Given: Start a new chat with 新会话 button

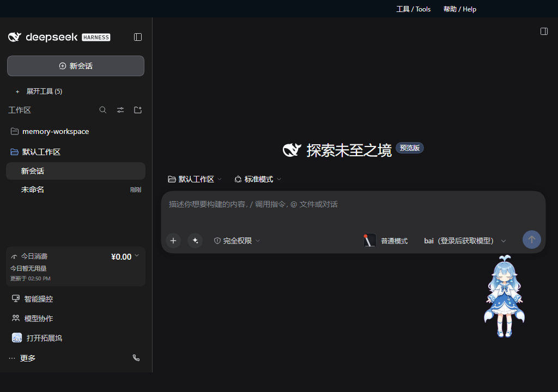Looking at the screenshot, I should click(76, 66).
